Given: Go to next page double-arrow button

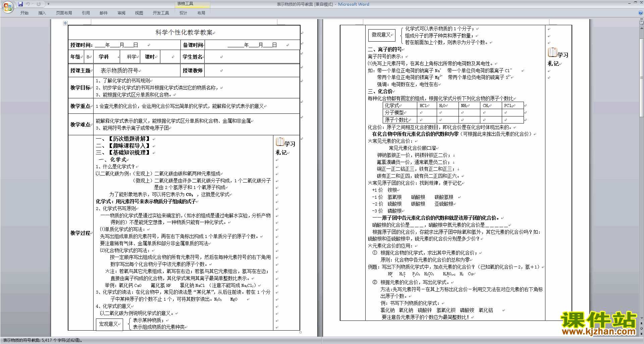Looking at the screenshot, I should 642,334.
